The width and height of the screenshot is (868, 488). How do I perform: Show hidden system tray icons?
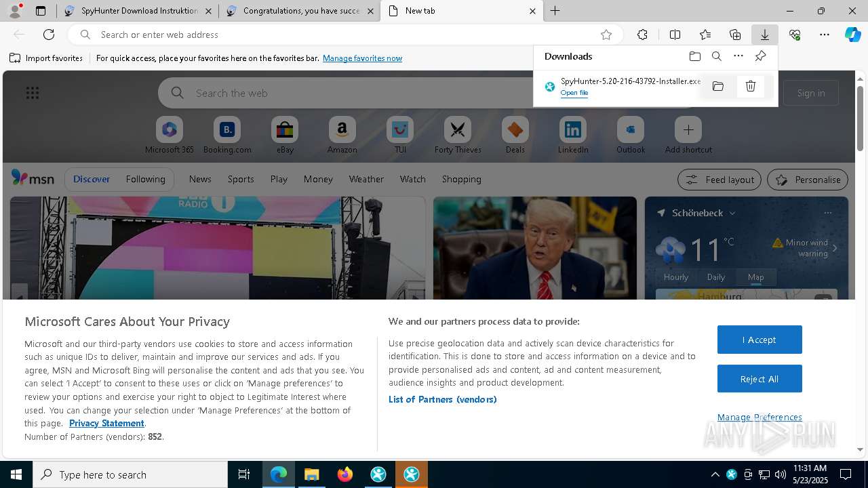tap(715, 474)
